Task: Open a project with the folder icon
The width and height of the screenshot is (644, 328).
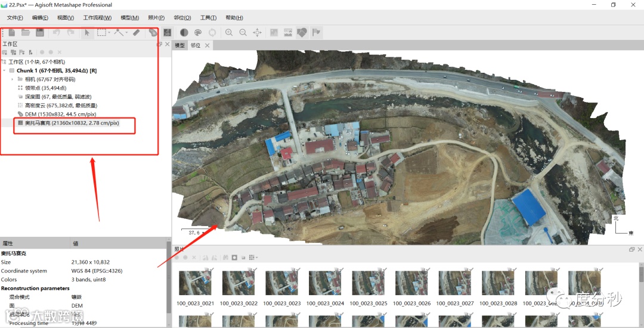Action: click(x=26, y=32)
